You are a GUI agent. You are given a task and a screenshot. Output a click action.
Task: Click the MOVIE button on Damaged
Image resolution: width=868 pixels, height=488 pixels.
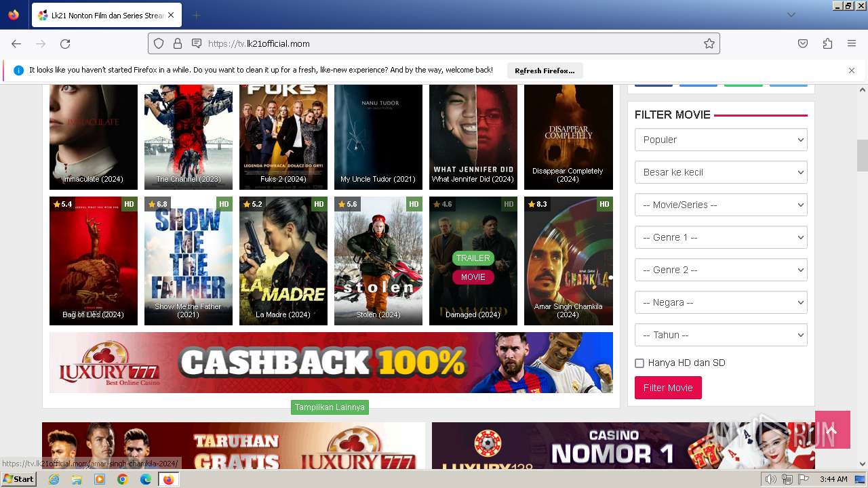click(x=473, y=277)
